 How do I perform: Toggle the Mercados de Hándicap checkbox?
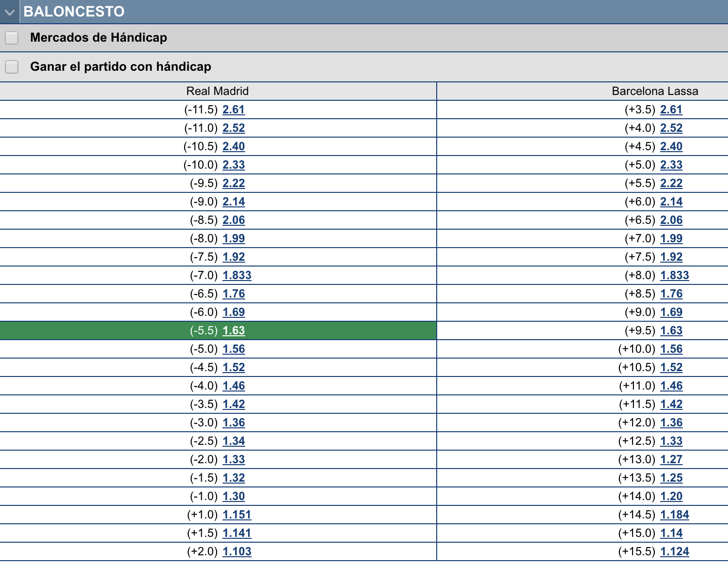click(12, 38)
